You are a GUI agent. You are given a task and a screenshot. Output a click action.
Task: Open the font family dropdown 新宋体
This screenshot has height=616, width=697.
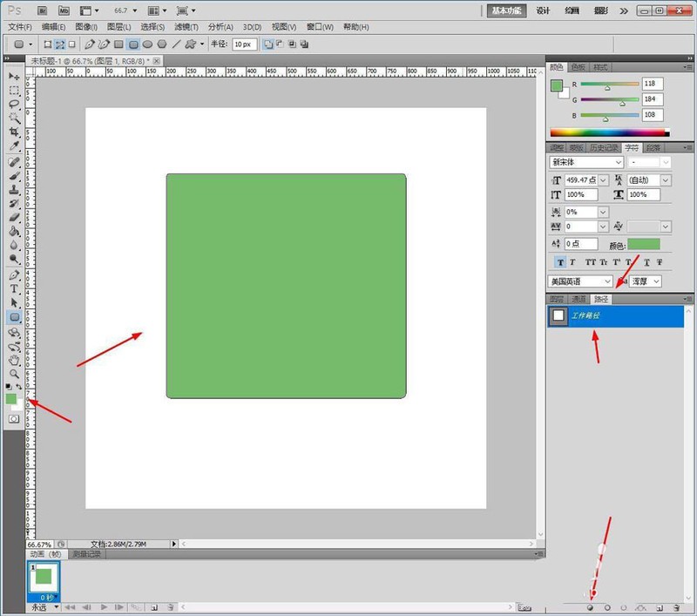[585, 162]
